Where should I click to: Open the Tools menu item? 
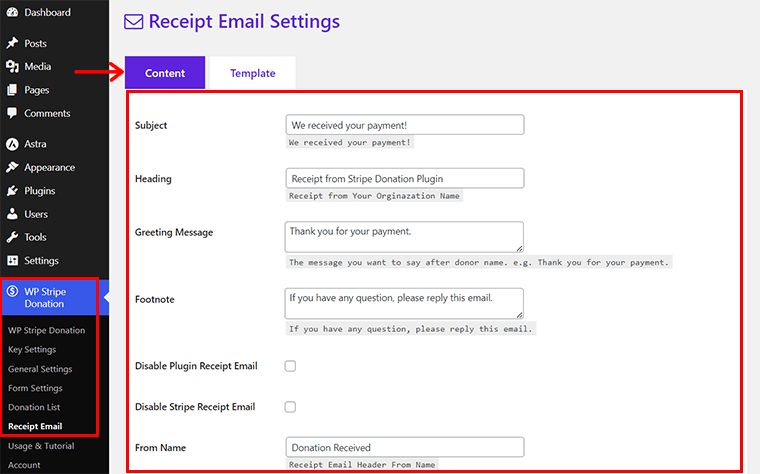pos(35,237)
